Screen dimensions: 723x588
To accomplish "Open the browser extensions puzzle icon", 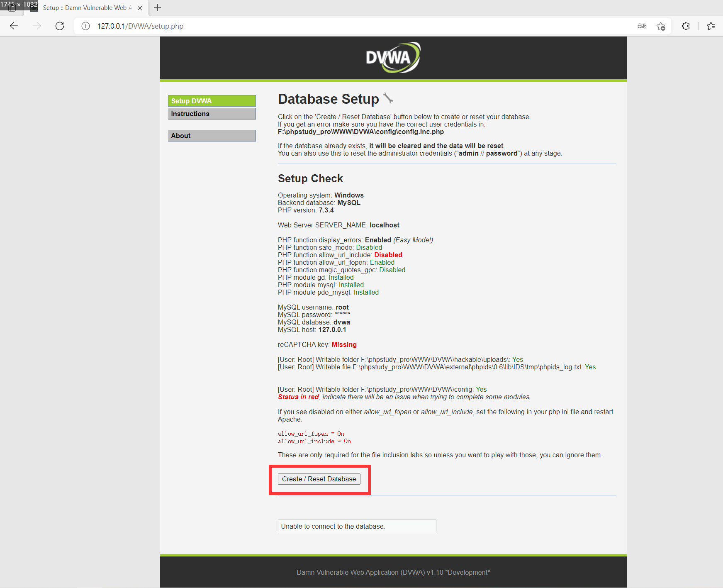I will pyautogui.click(x=686, y=26).
